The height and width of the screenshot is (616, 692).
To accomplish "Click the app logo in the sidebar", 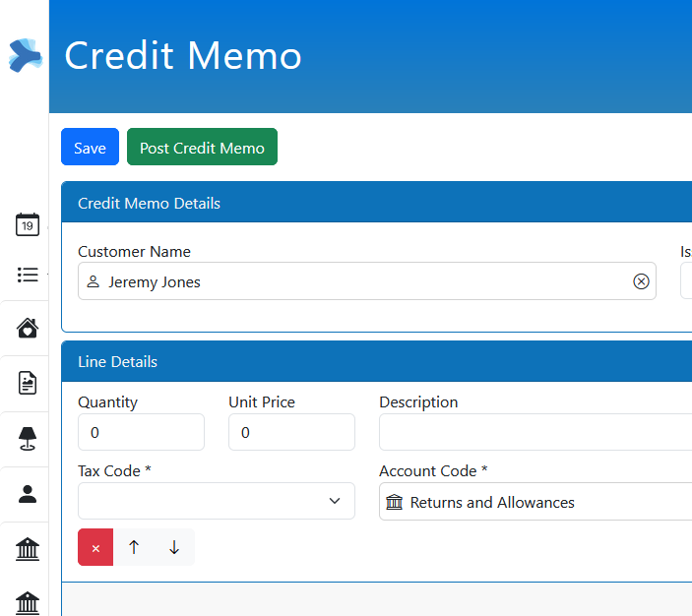I will pos(25,55).
